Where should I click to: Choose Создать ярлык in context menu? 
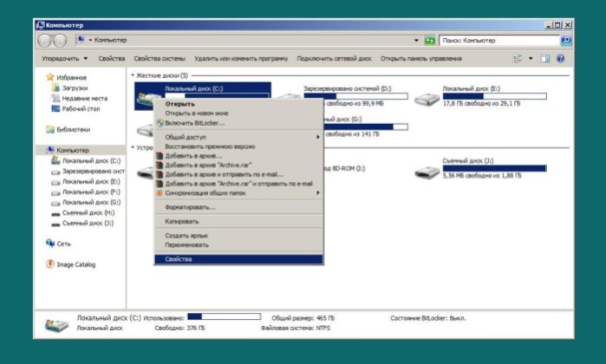pyautogui.click(x=238, y=236)
